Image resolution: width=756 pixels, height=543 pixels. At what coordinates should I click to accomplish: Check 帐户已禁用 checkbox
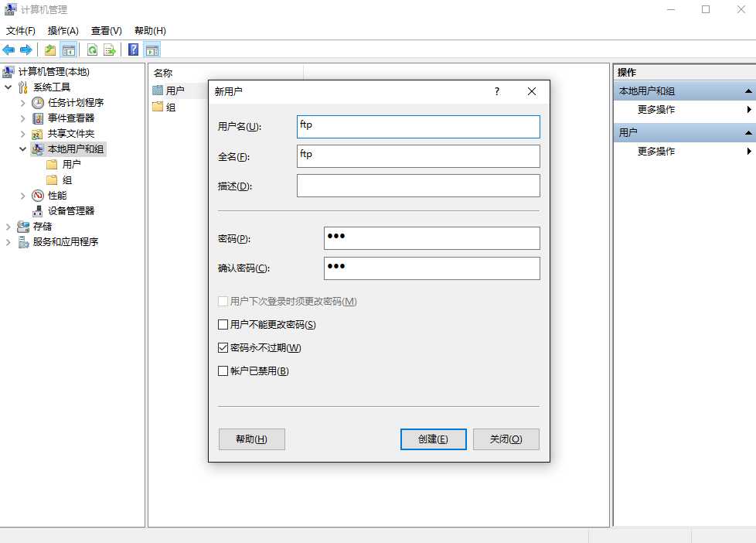tap(223, 371)
